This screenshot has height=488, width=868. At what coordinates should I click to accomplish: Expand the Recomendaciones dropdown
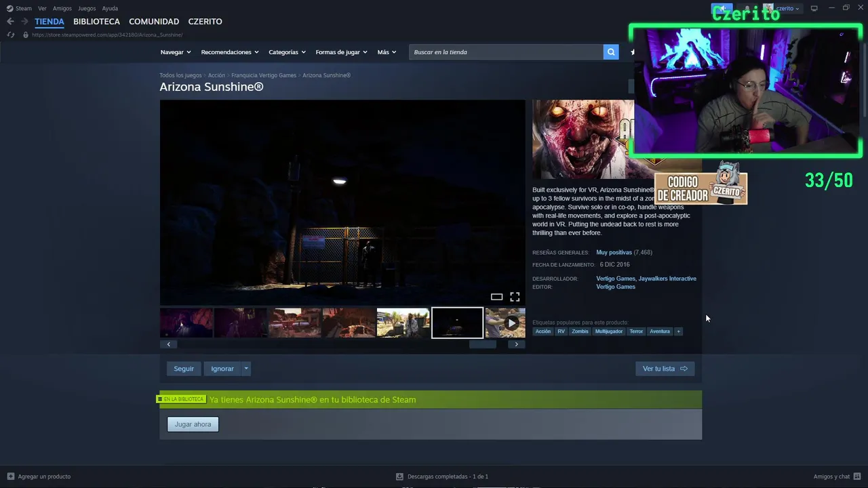pyautogui.click(x=230, y=52)
